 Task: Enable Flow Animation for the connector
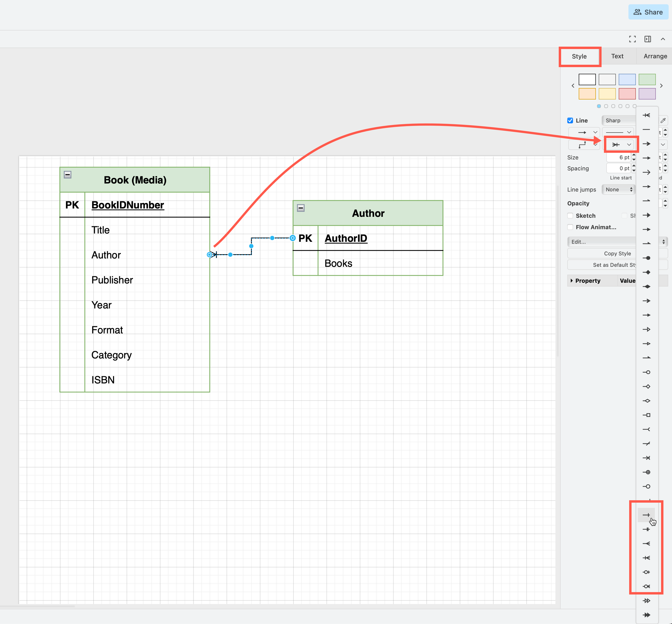tap(570, 227)
